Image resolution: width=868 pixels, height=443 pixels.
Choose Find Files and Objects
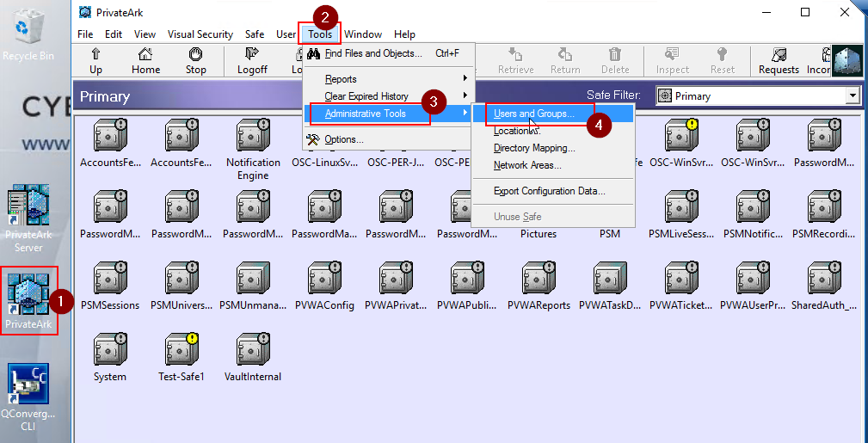pos(389,53)
